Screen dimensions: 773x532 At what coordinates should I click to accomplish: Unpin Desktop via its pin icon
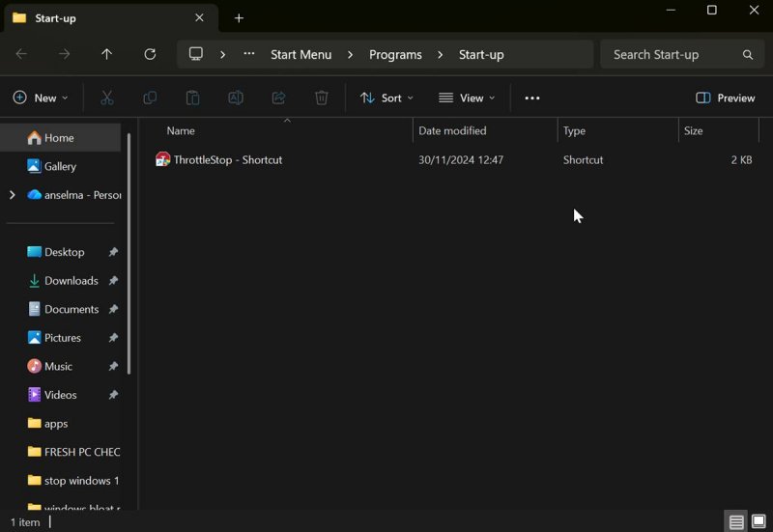click(113, 252)
